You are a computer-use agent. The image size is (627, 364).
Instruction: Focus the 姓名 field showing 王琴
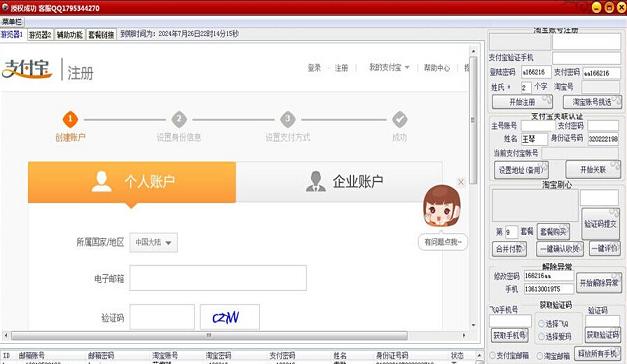click(534, 139)
